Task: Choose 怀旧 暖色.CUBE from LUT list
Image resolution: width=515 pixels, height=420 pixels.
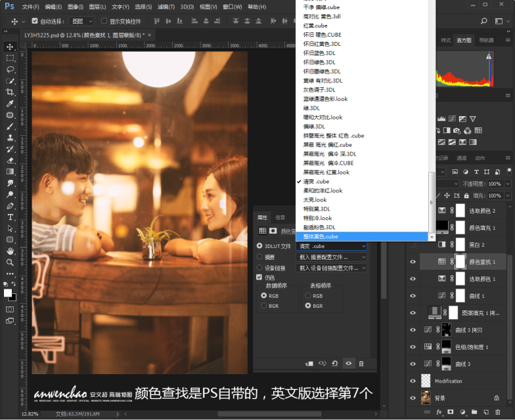Action: point(361,34)
